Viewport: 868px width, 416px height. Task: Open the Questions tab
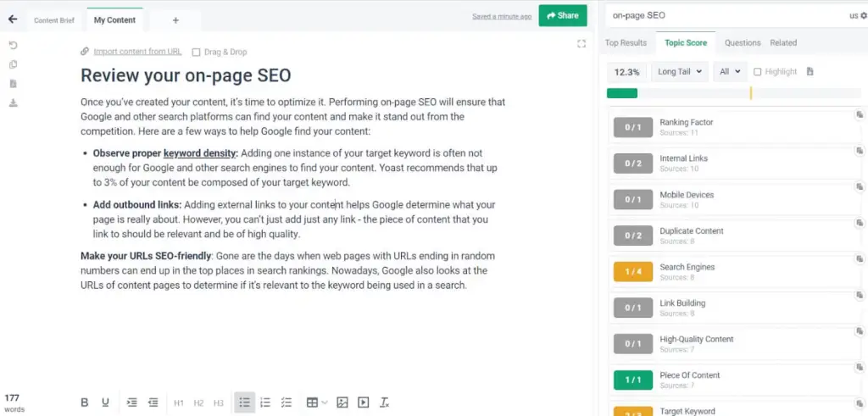tap(743, 43)
